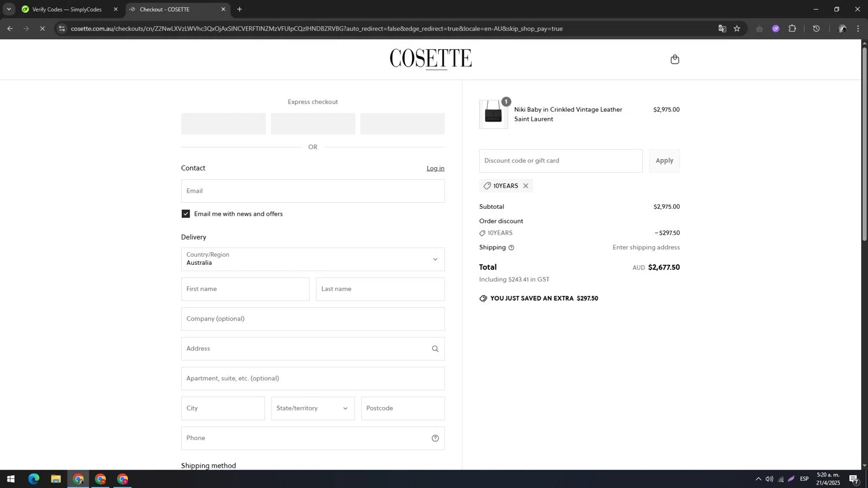The image size is (868, 488).
Task: Open the Chrome three-dot menu
Action: click(858, 28)
